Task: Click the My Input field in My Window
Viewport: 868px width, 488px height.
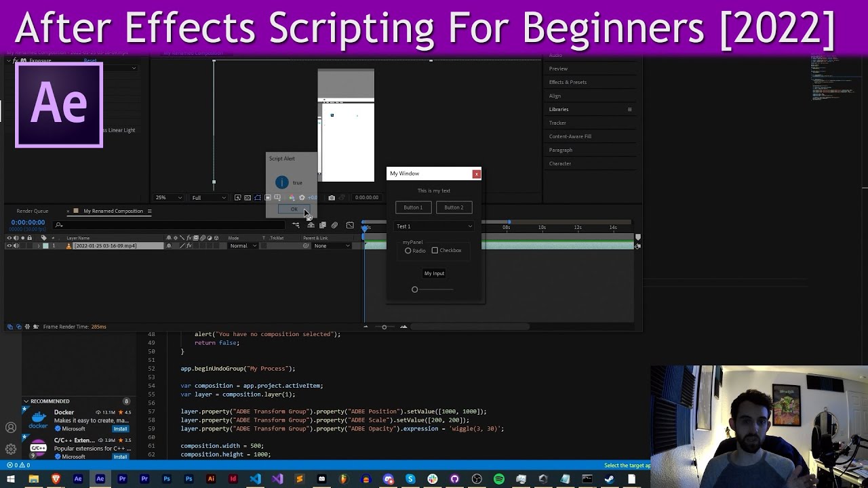Action: point(434,273)
